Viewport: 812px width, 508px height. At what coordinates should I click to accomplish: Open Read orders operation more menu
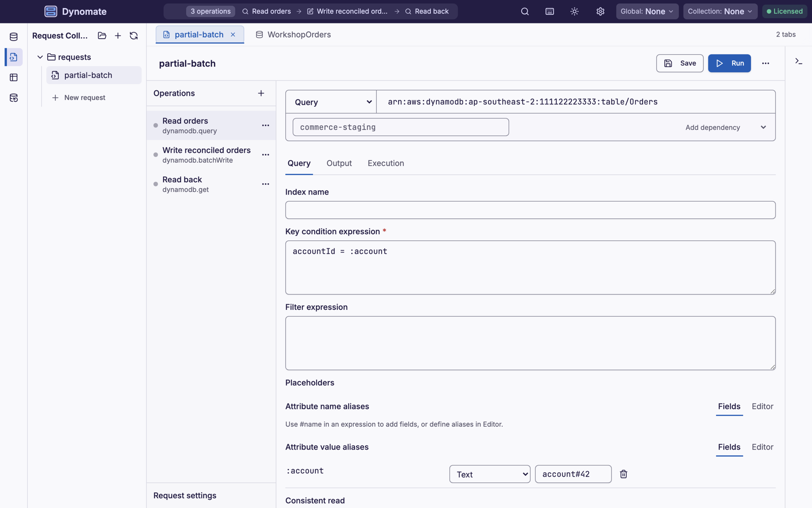pyautogui.click(x=265, y=125)
